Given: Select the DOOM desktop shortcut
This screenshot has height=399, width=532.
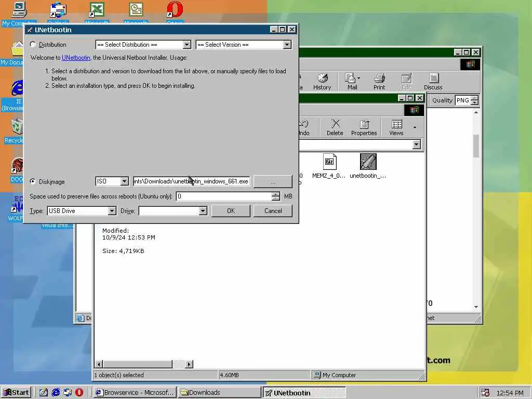Looking at the screenshot, I should (x=16, y=170).
